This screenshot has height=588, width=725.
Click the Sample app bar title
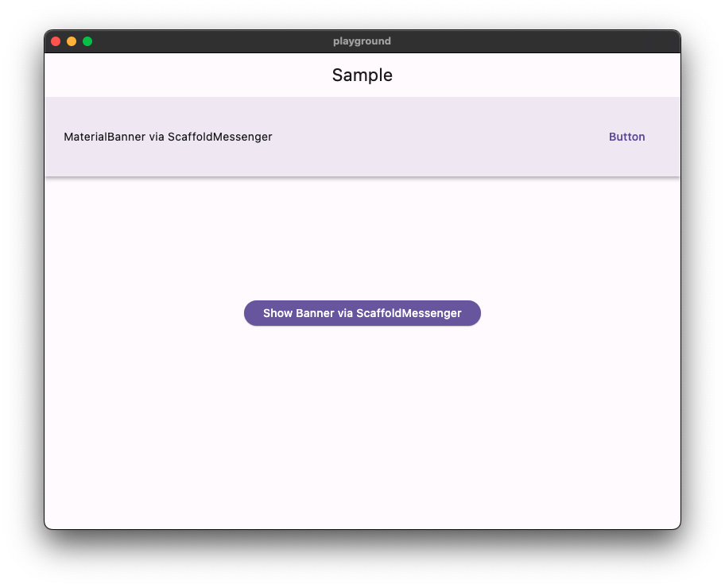[362, 75]
